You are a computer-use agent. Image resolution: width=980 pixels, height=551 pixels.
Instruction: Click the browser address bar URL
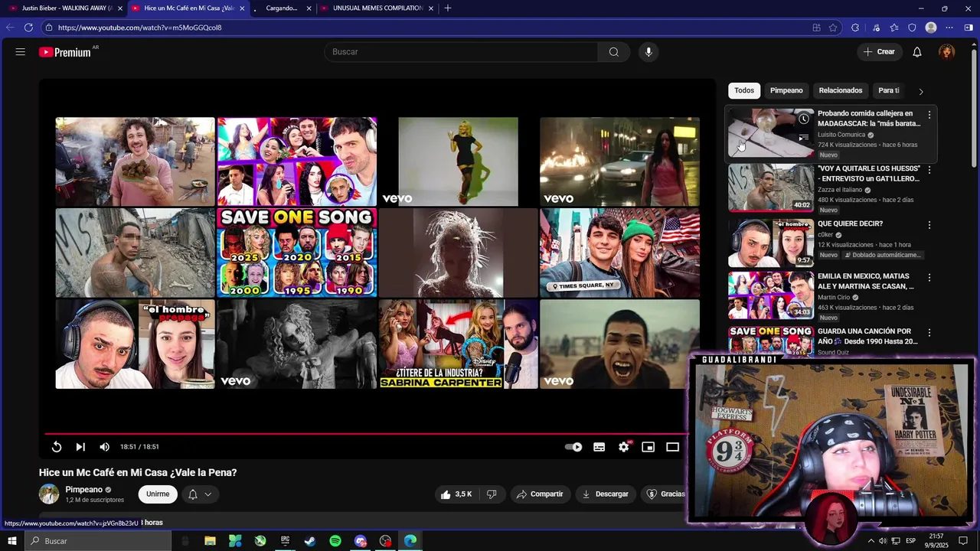tap(139, 28)
